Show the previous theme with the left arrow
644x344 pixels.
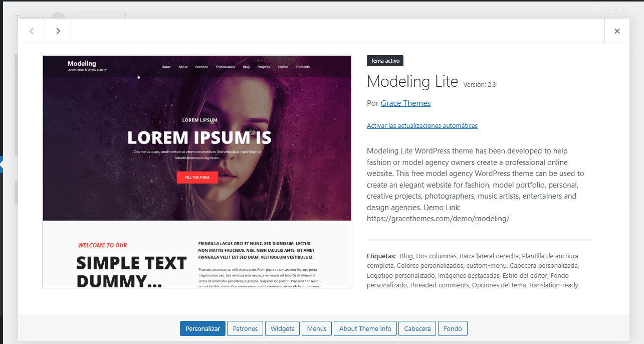(x=32, y=31)
